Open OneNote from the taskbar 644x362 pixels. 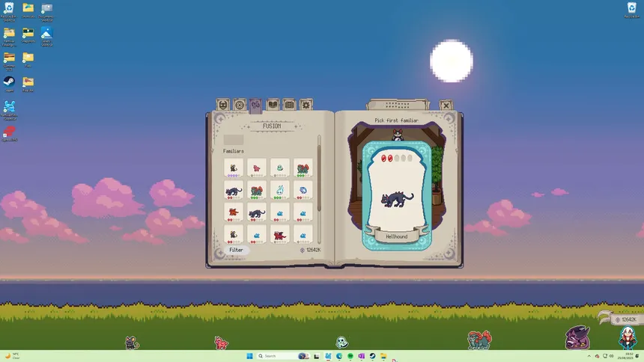361,356
